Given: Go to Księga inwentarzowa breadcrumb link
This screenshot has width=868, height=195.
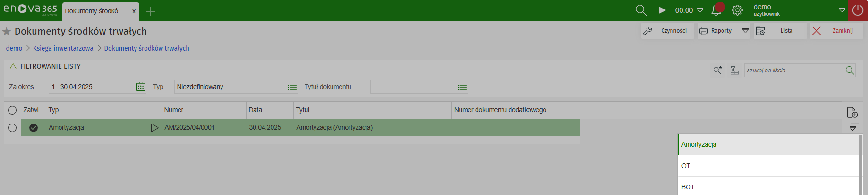Looking at the screenshot, I should [x=63, y=48].
